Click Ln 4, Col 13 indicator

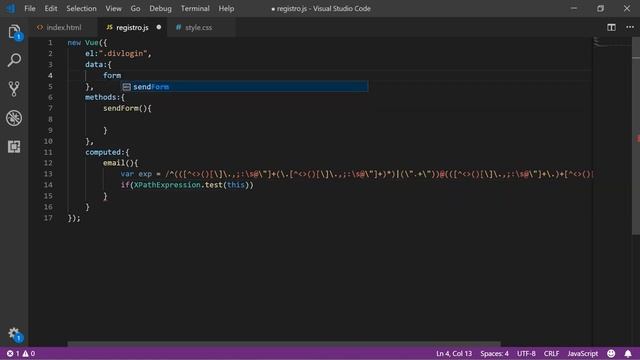(x=454, y=353)
